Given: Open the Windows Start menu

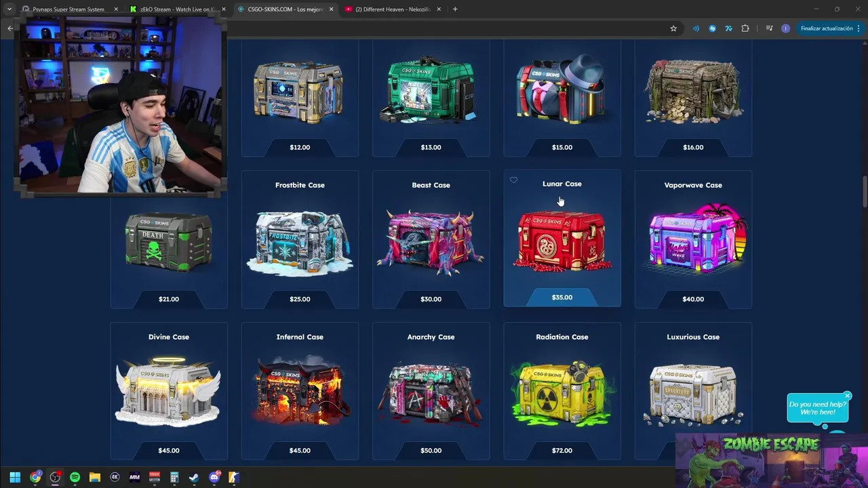Looking at the screenshot, I should pyautogui.click(x=15, y=477).
